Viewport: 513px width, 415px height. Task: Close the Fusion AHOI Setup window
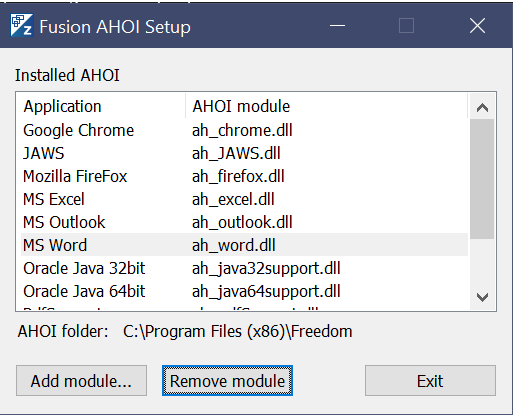coord(477,25)
